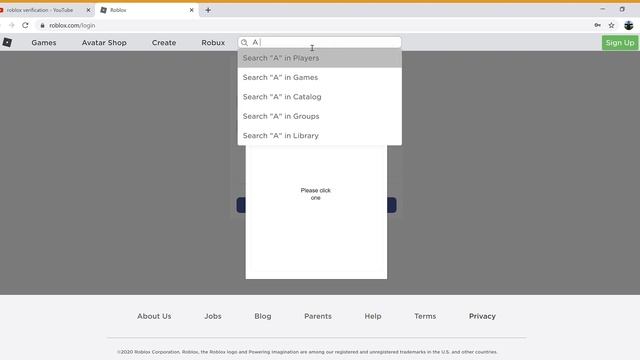This screenshot has height=360, width=640.
Task: Choose Search "A" in Games
Action: point(320,77)
